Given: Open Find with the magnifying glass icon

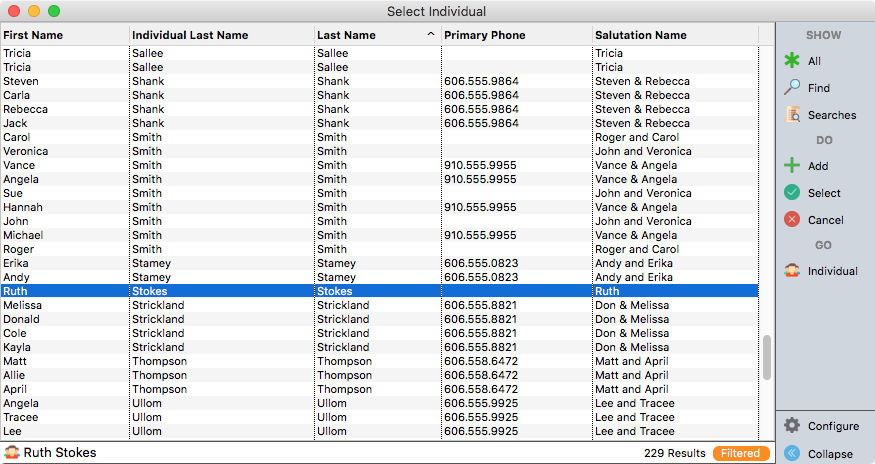Looking at the screenshot, I should 792,88.
